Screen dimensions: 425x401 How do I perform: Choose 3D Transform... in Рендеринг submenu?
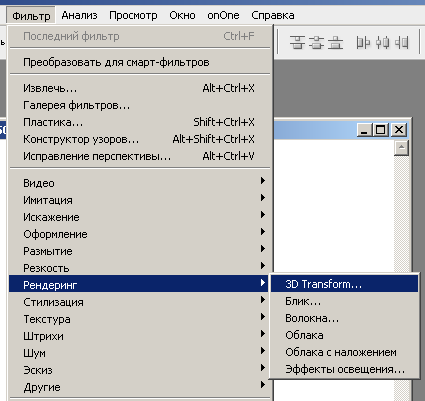click(x=344, y=284)
